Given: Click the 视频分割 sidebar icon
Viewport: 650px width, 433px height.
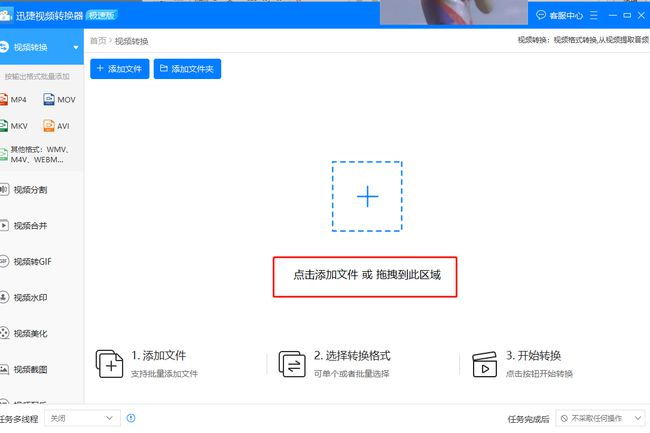Looking at the screenshot, I should coord(3,190).
